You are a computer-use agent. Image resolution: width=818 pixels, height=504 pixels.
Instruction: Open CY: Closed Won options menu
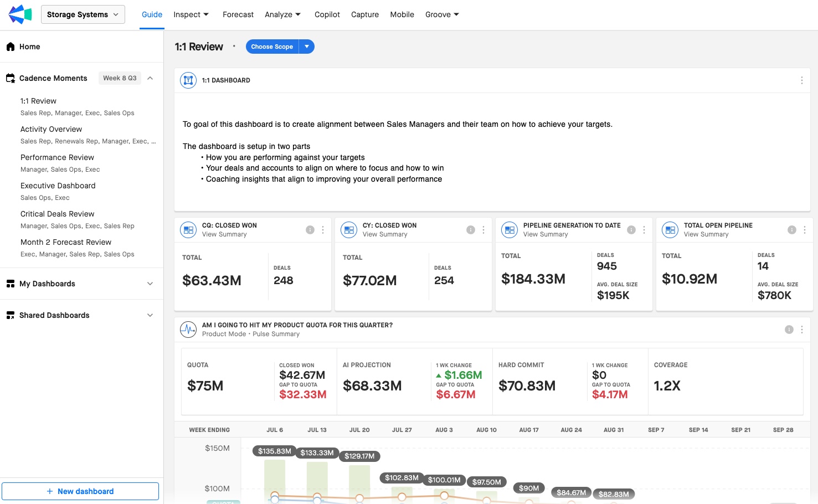(483, 230)
